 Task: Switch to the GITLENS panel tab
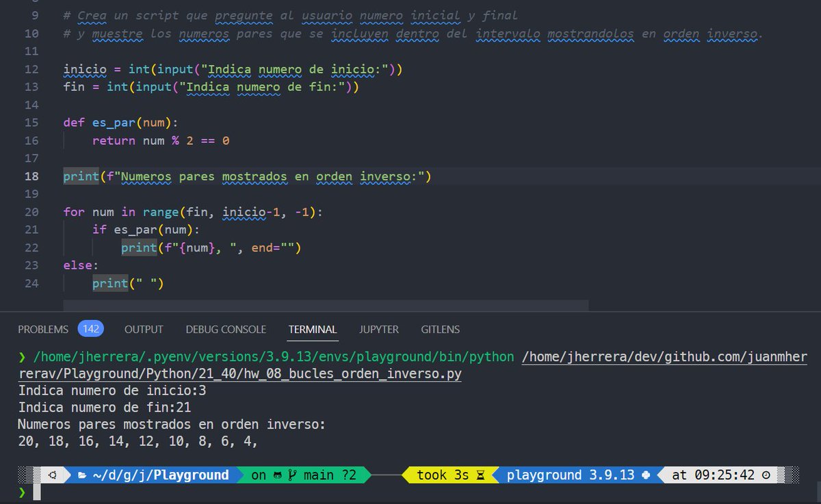coord(441,330)
